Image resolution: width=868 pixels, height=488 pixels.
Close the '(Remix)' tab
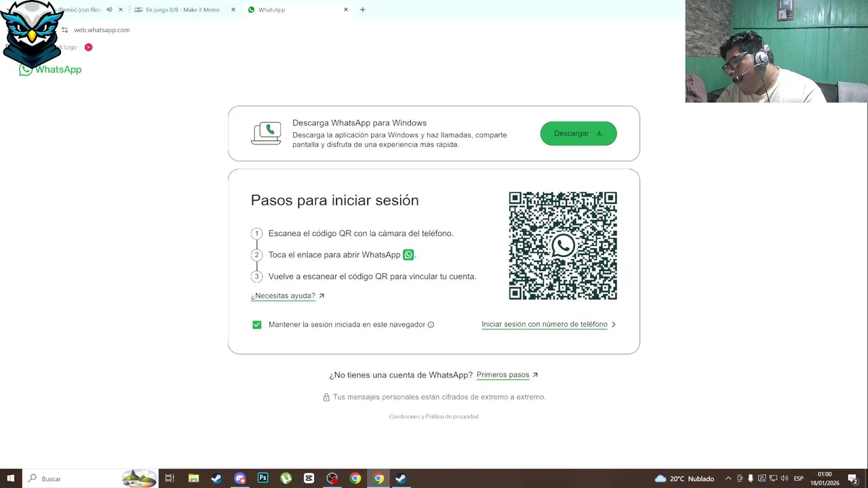121,9
